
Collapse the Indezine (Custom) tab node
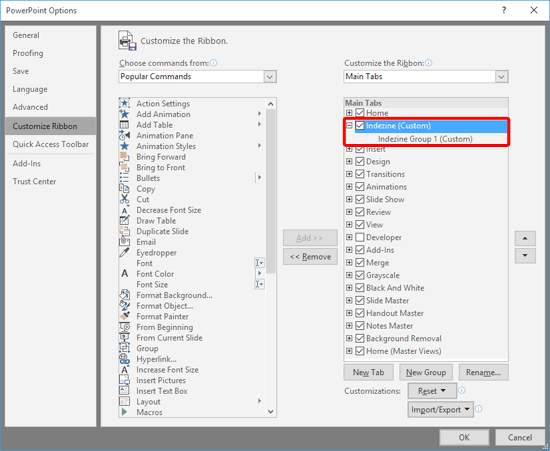[x=349, y=125]
